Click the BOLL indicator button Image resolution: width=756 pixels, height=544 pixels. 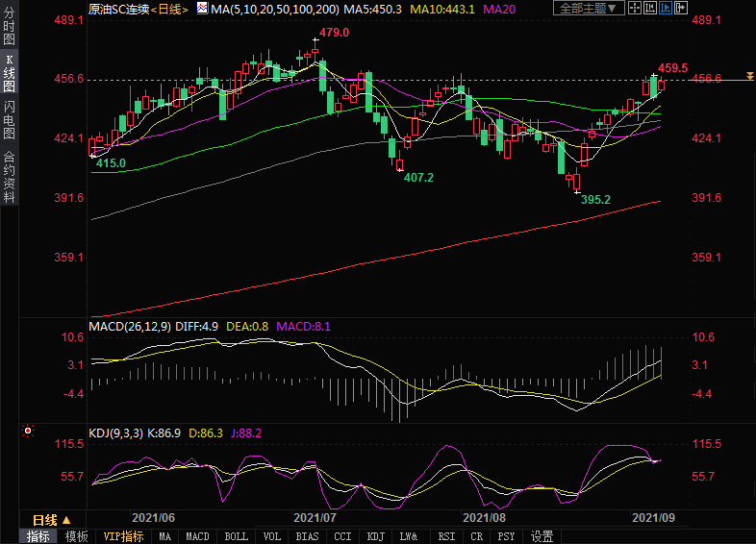(236, 536)
